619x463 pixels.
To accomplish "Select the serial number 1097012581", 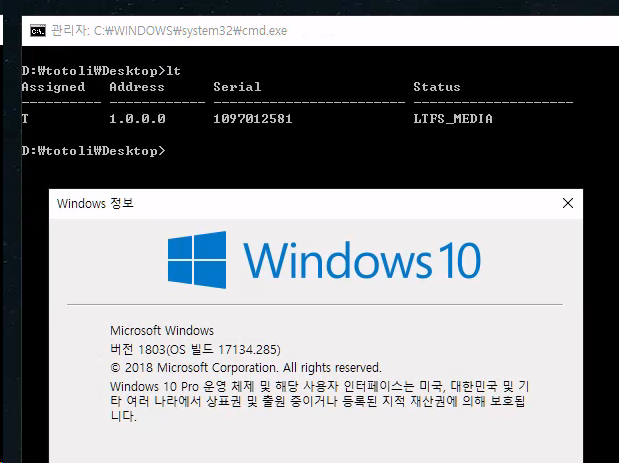I will 253,118.
